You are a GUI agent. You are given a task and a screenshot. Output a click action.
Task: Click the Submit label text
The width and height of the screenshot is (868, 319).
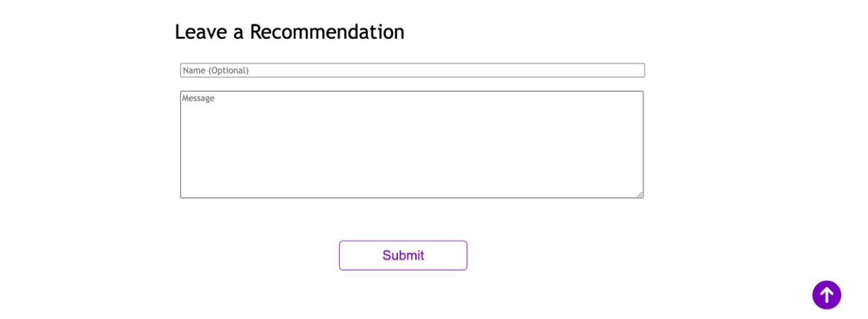point(403,255)
